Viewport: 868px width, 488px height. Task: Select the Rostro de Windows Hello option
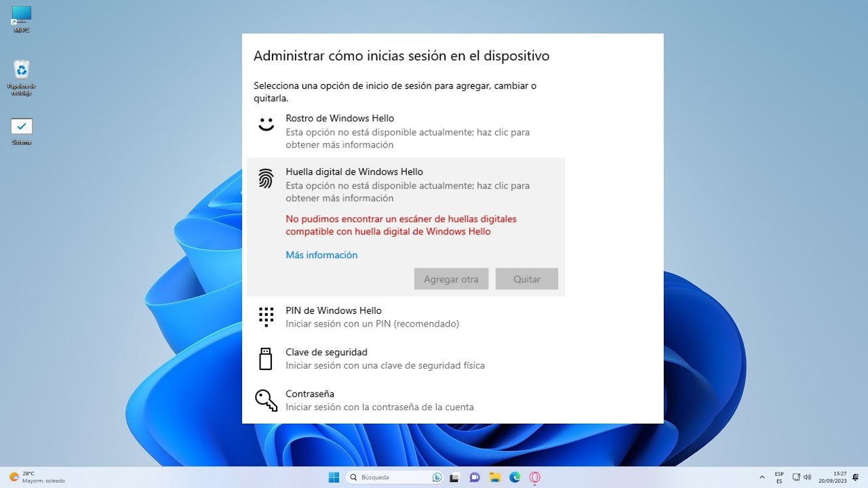coord(406,131)
